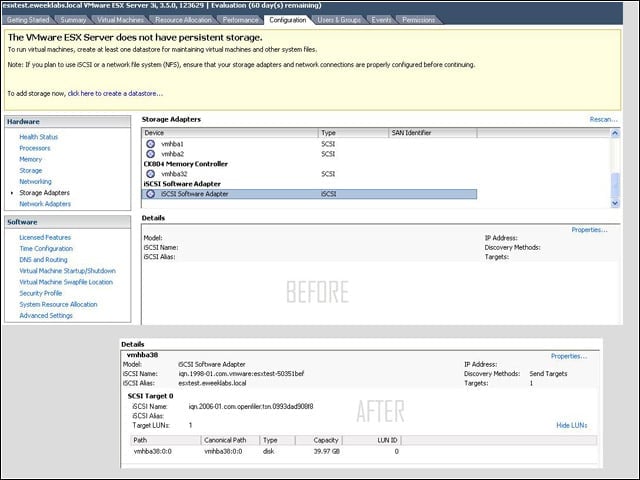640x480 pixels.
Task: Click the iSCSI Software Adapter row icon
Action: point(151,194)
